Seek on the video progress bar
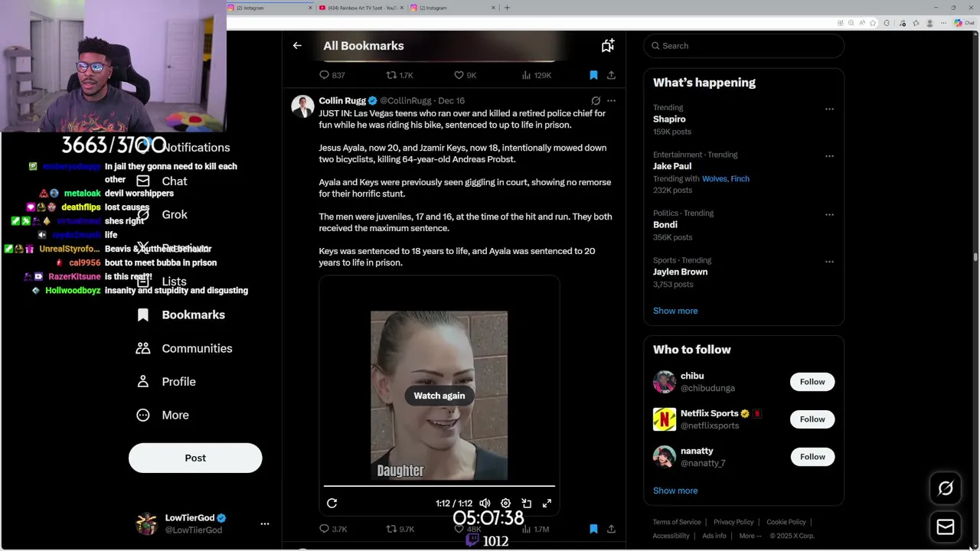This screenshot has height=551, width=980. pyautogui.click(x=439, y=486)
